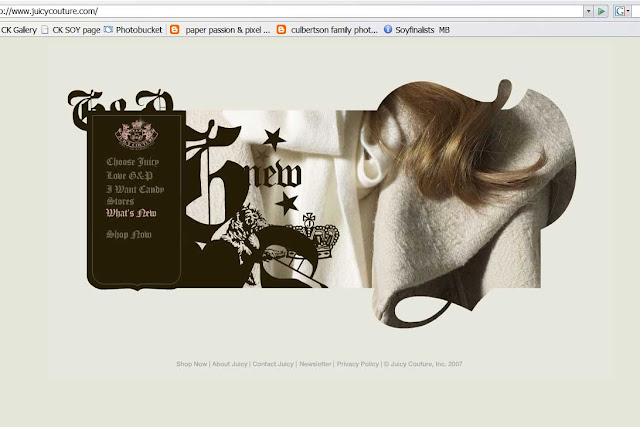Screen dimensions: 640x427
Task: Open the MB bookmark
Action: pos(444,30)
